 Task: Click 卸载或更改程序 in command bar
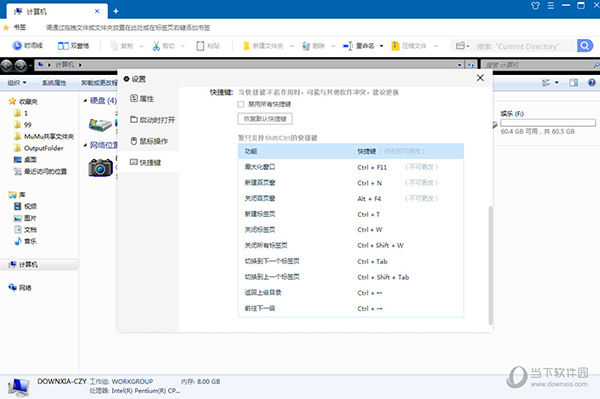(99, 82)
